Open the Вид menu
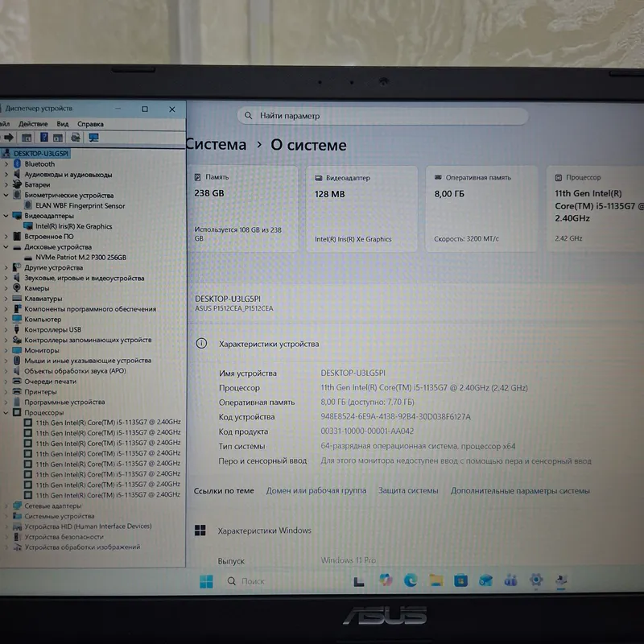Image resolution: width=644 pixels, height=644 pixels. (x=63, y=124)
